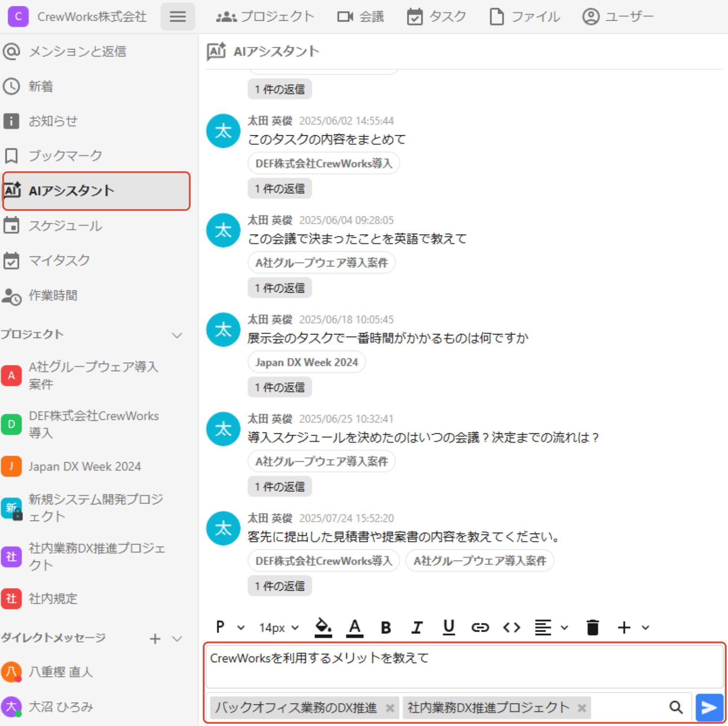
Task: Click Japan DX Week 2024 tag chip
Action: 307,362
